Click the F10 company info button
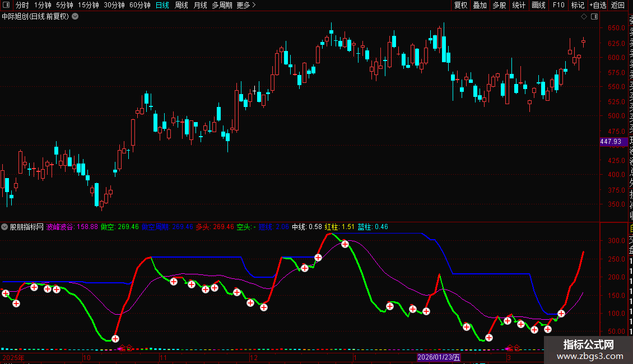This screenshot has height=364, width=633. pyautogui.click(x=558, y=5)
